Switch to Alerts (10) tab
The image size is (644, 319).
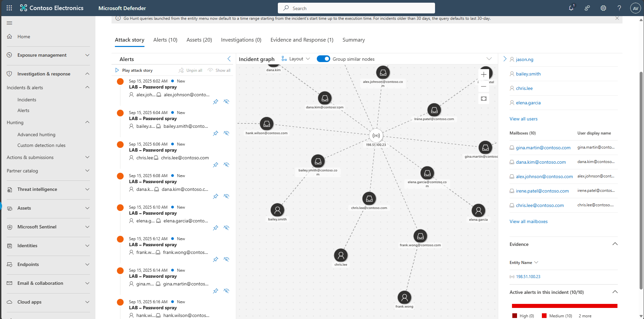[x=165, y=40]
